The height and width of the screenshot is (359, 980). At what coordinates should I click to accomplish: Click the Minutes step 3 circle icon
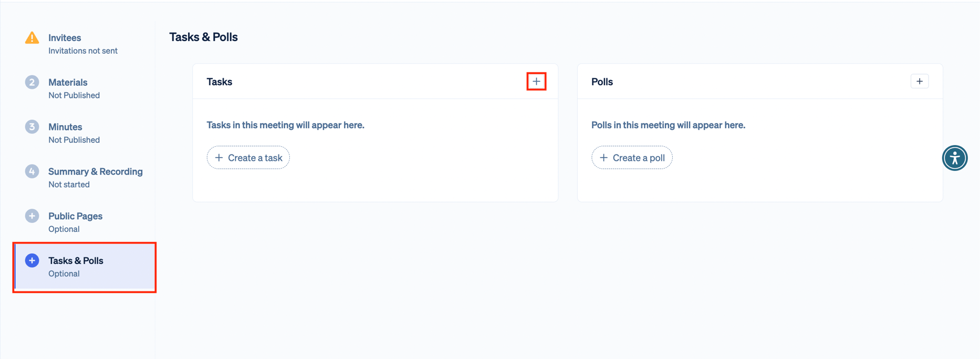pyautogui.click(x=32, y=127)
